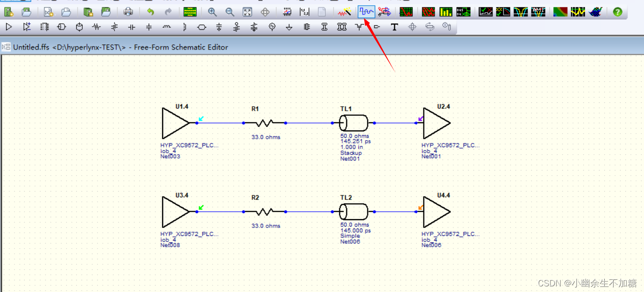Viewport: 644px width, 292px height.
Task: Click the open folder icon in toolbar
Action: pos(27,12)
